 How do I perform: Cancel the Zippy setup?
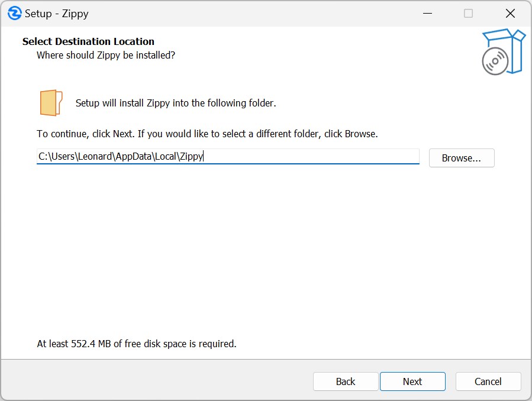[x=488, y=381]
